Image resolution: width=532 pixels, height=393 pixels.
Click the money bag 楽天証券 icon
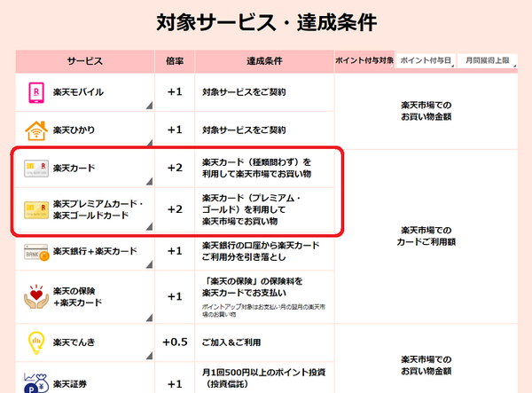[x=36, y=383]
